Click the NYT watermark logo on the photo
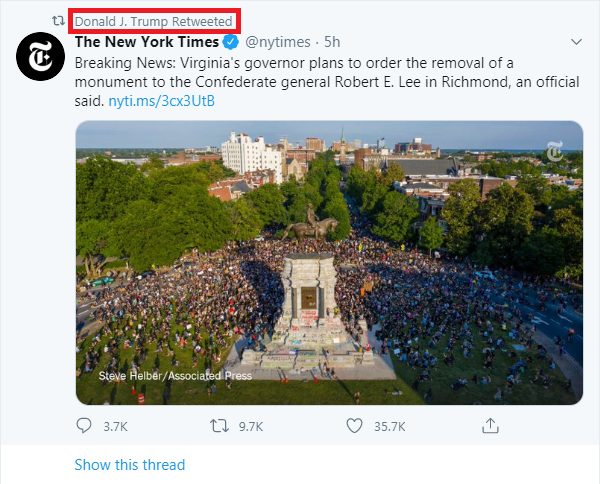 pos(555,152)
